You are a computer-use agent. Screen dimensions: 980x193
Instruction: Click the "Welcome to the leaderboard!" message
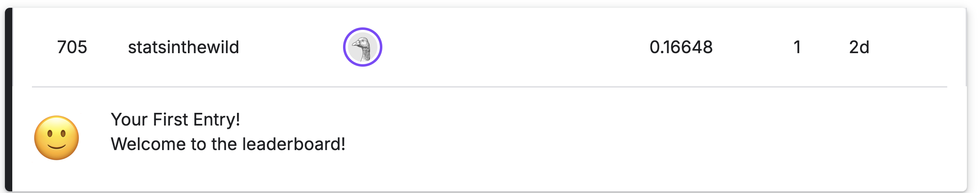[228, 144]
